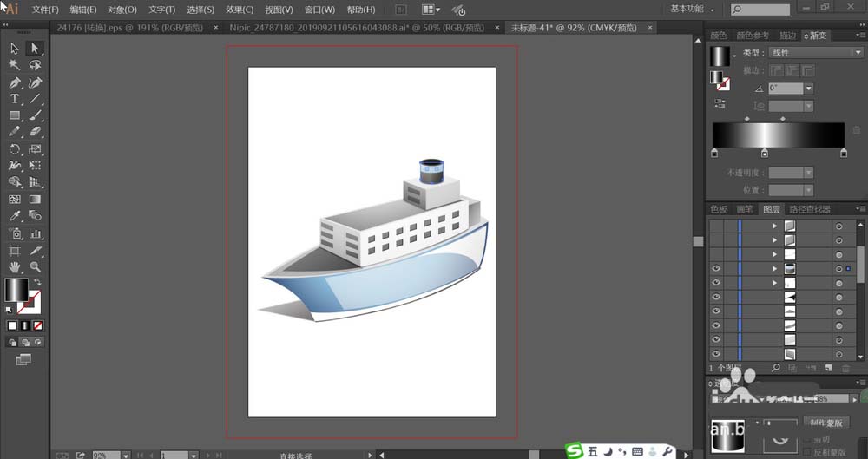The width and height of the screenshot is (868, 459).
Task: Click the 制作蒙版 button
Action: tap(826, 423)
